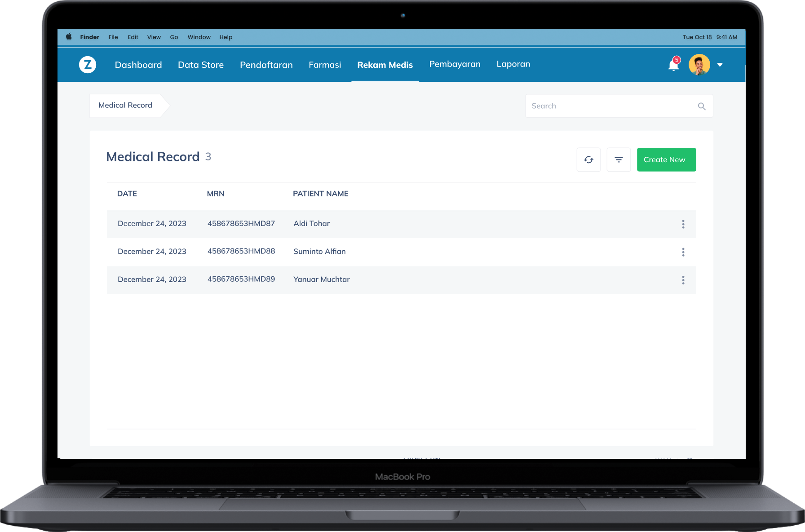Switch to the Dashboard tab

(138, 65)
